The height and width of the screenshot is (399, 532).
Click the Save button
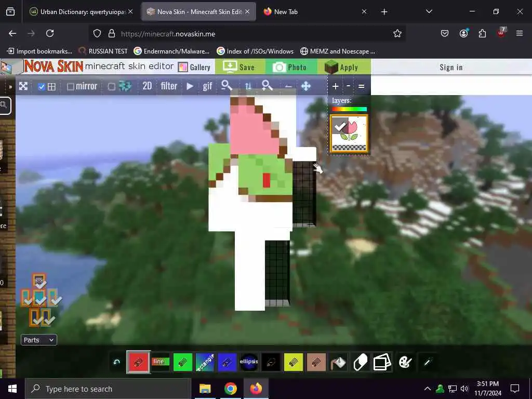(x=239, y=67)
